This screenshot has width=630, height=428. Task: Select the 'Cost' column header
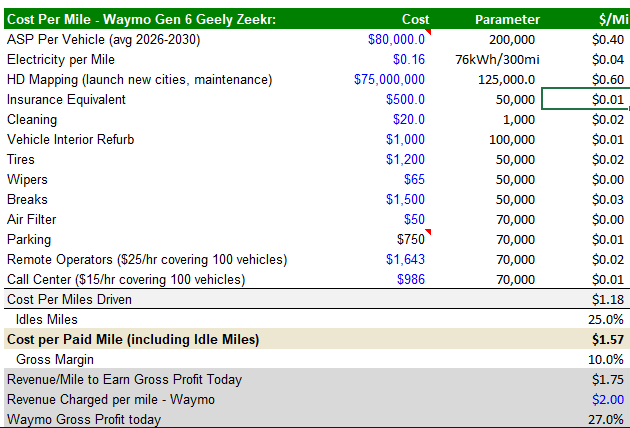coord(415,19)
